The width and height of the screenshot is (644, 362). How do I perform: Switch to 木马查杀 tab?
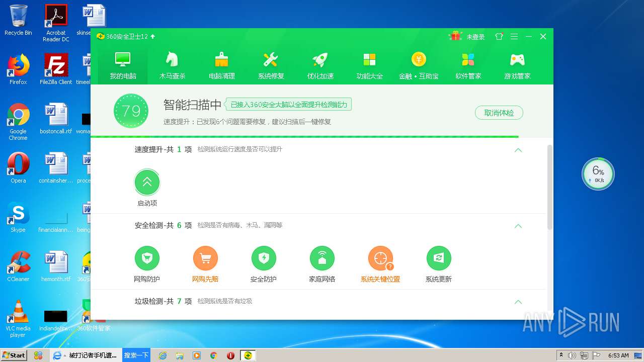172,65
